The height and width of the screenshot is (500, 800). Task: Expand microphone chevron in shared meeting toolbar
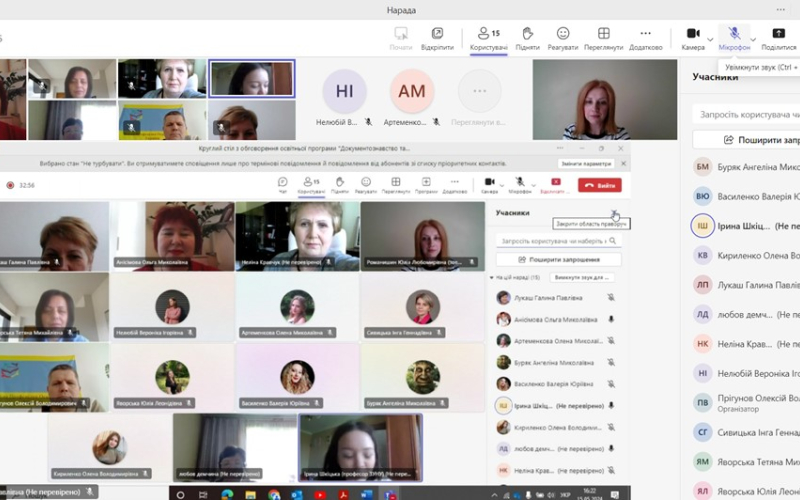(534, 185)
